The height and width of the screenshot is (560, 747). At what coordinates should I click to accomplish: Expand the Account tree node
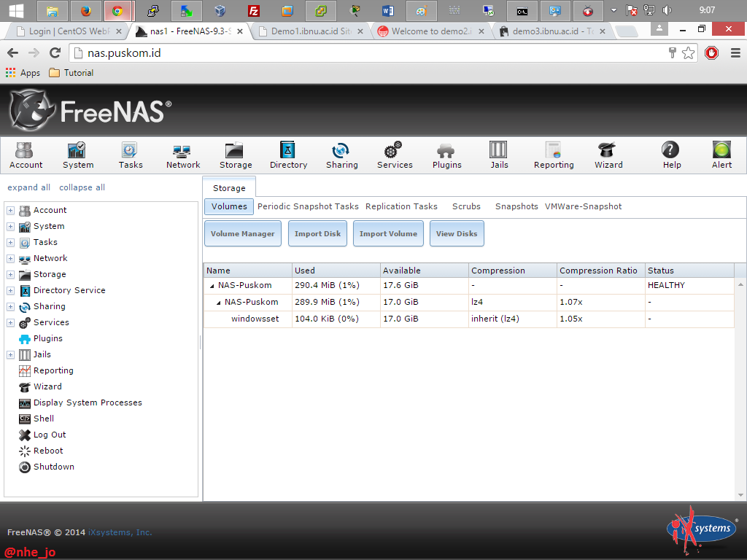[10, 211]
